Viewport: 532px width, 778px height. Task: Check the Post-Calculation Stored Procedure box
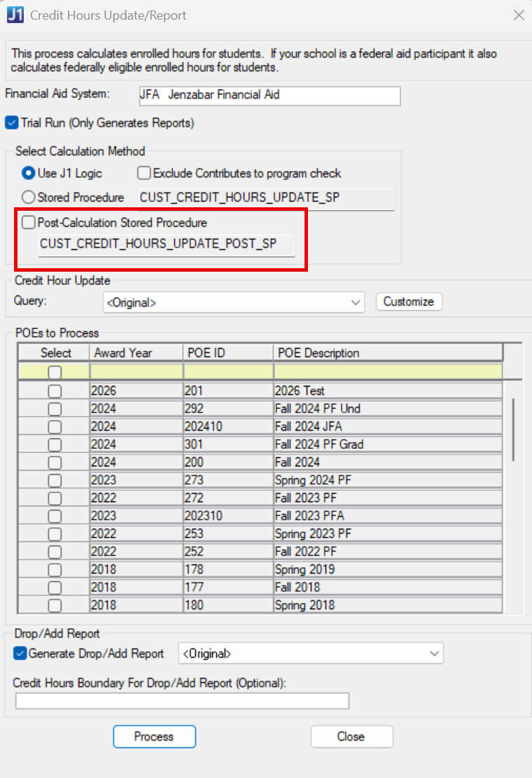(29, 223)
